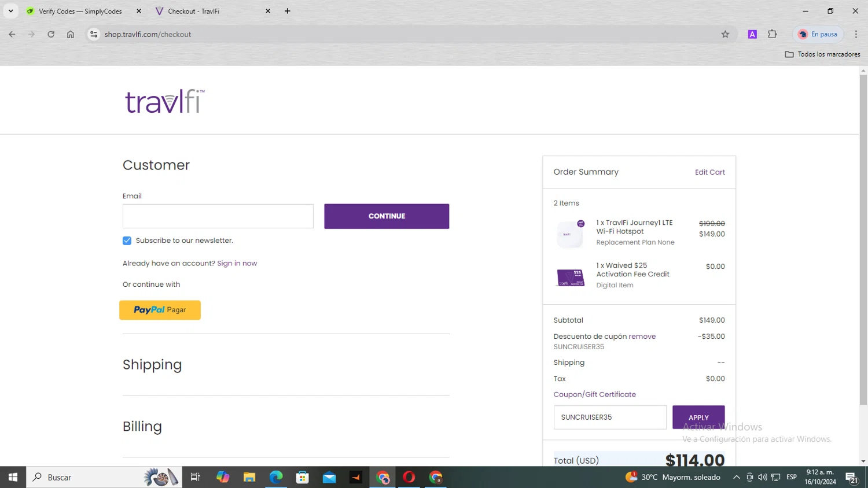Viewport: 868px width, 488px height.
Task: Click the TravlFi logo
Action: pos(164,101)
